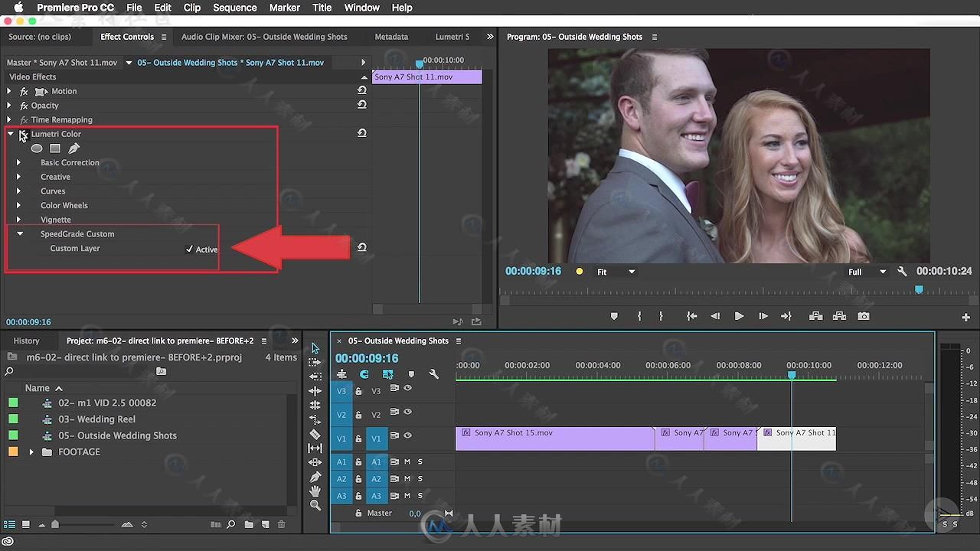Open the Fit zoom level dropdown
Viewport: 980px width, 551px height.
point(616,272)
